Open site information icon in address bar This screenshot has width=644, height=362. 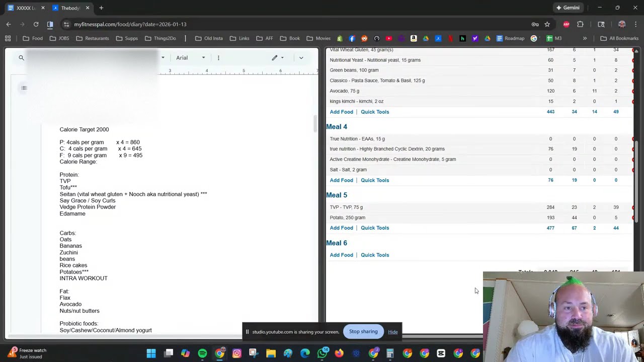pos(66,24)
